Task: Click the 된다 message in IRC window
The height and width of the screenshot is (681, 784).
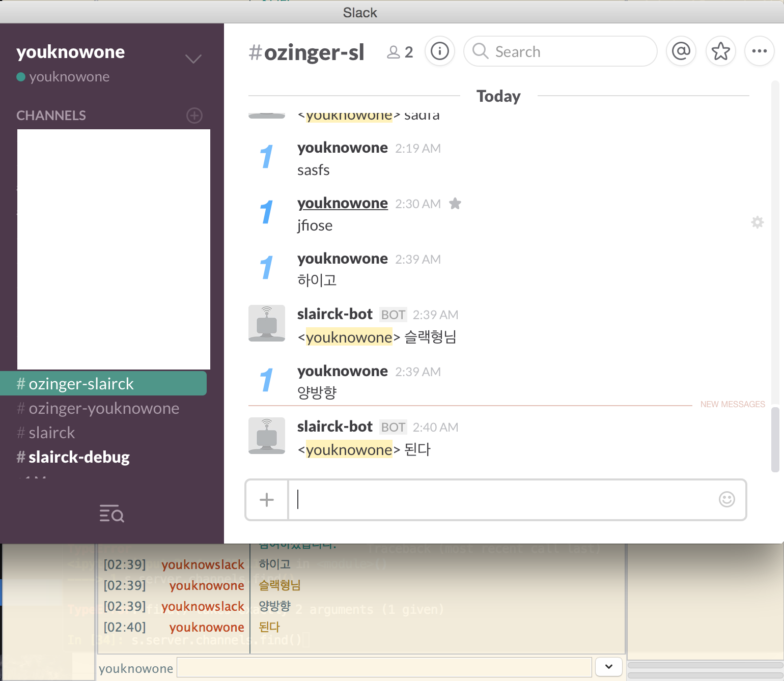Action: 269,627
